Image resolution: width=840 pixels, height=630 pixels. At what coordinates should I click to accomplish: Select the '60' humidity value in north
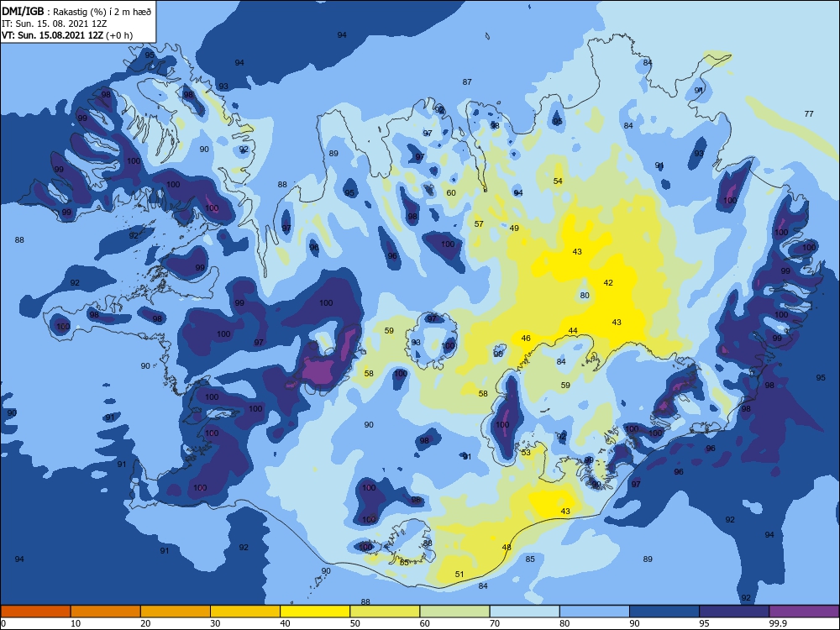[451, 193]
